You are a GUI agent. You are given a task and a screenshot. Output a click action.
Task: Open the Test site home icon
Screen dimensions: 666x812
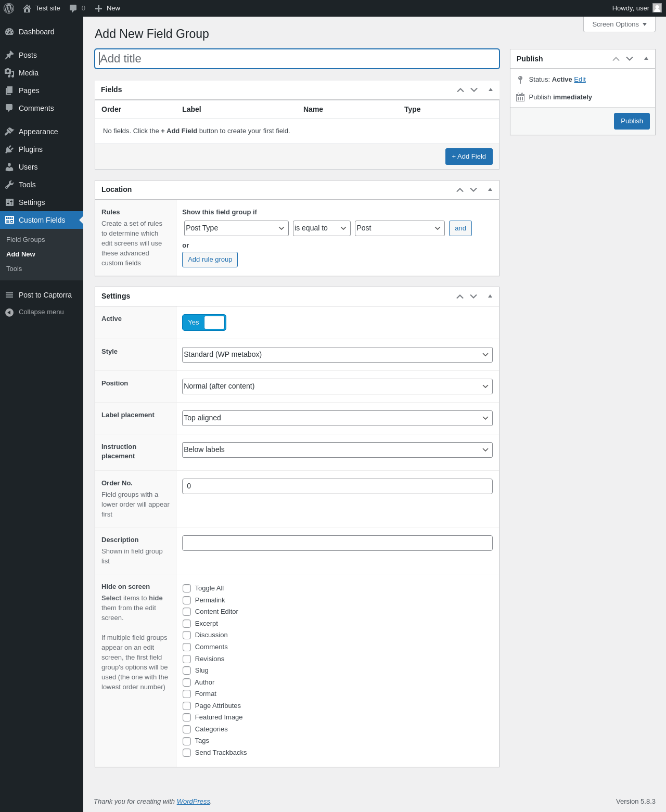pyautogui.click(x=27, y=8)
